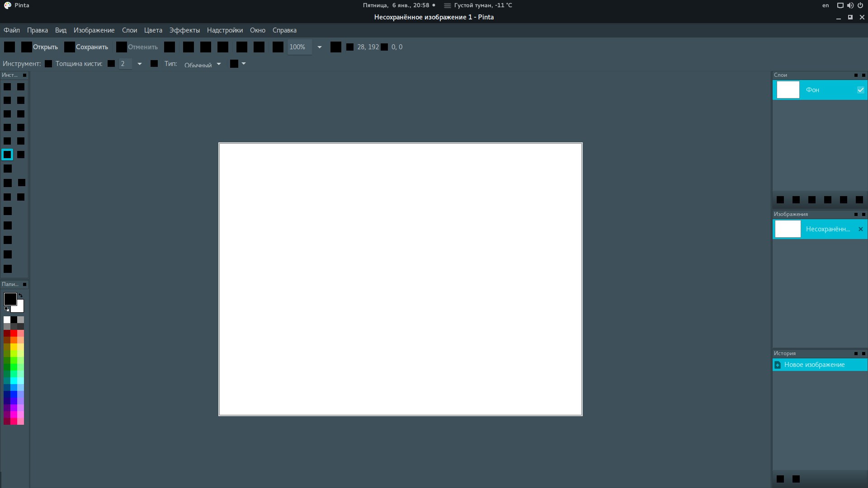The width and height of the screenshot is (868, 488).
Task: Open the Справка menu
Action: pos(284,30)
